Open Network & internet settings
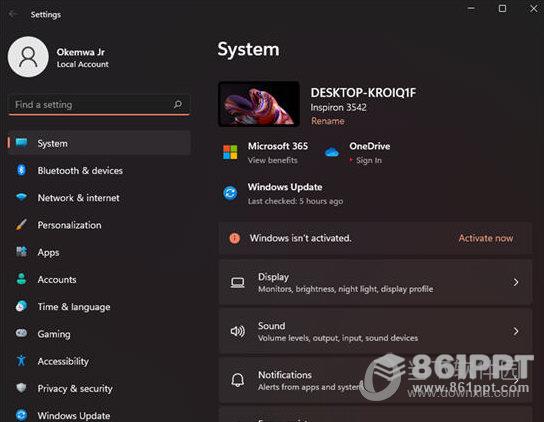The height and width of the screenshot is (422, 544). [99, 197]
